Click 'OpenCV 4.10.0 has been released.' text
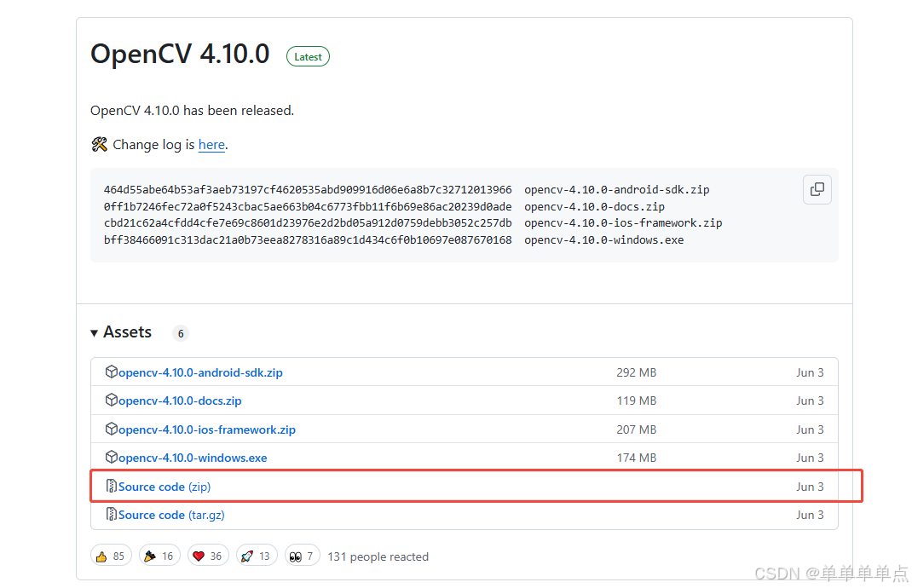 point(192,111)
